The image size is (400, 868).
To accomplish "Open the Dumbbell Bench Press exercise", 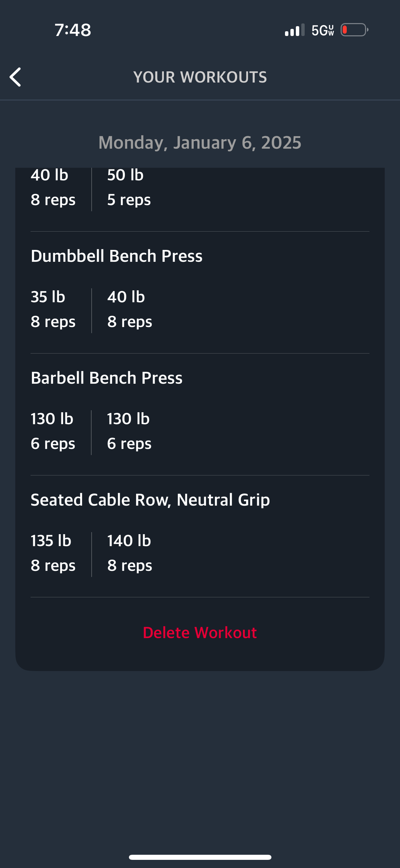I will click(x=116, y=256).
